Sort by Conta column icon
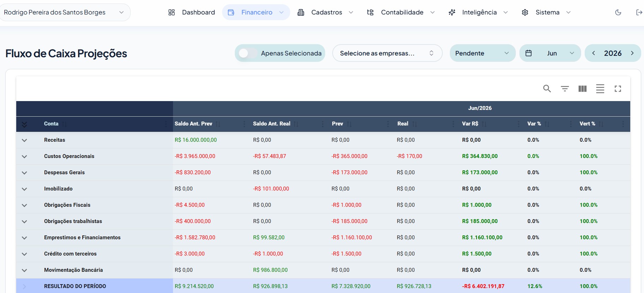 (64, 124)
